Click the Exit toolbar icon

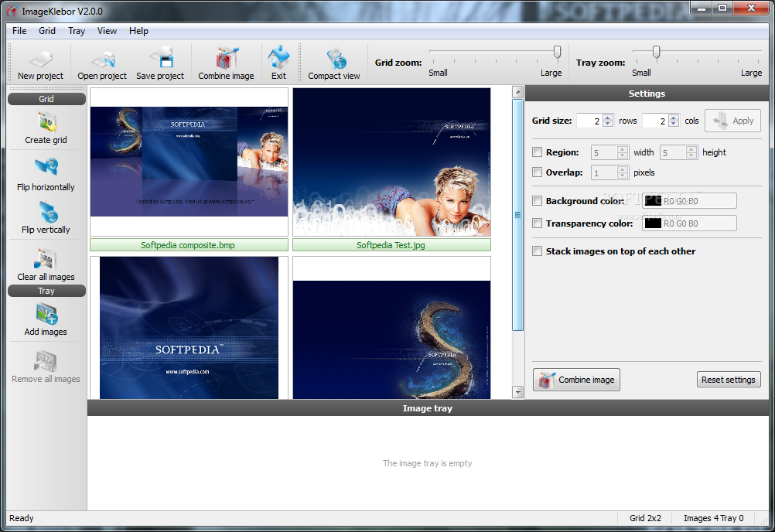[278, 63]
